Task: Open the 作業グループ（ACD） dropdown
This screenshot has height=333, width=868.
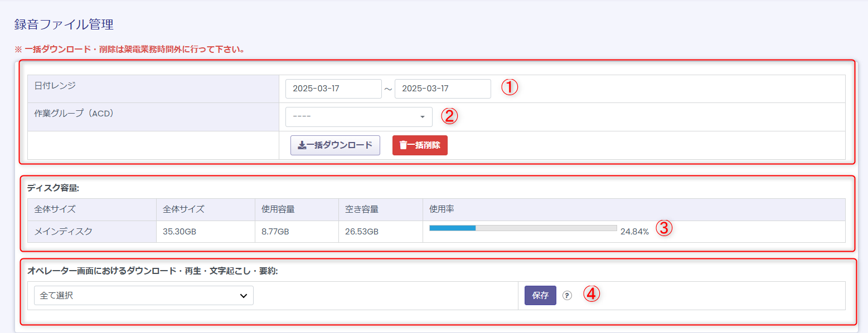Action: tap(358, 117)
